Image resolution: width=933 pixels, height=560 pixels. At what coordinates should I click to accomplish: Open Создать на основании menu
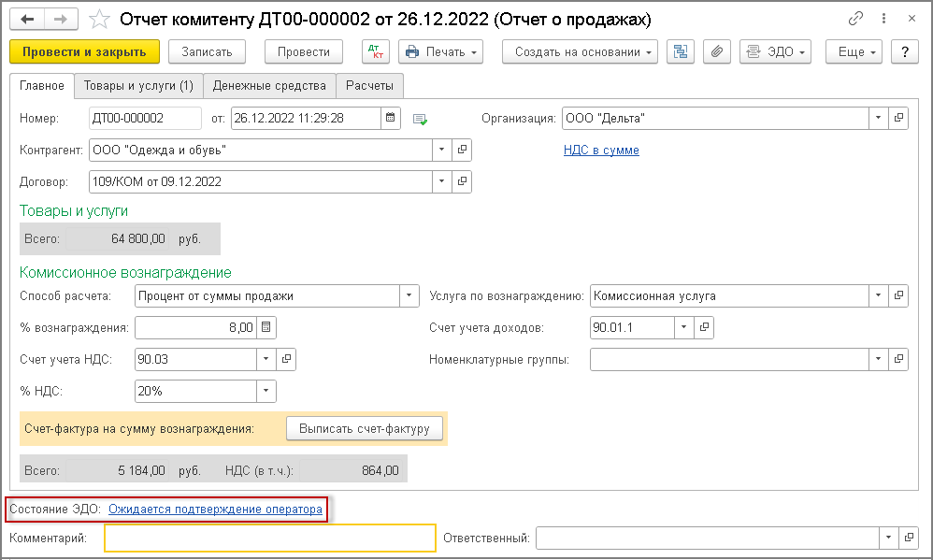[x=580, y=51]
